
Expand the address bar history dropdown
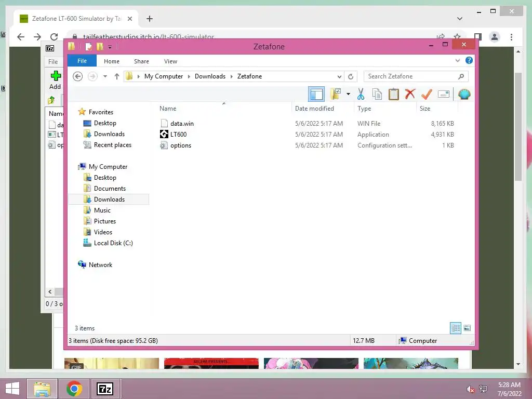(339, 77)
